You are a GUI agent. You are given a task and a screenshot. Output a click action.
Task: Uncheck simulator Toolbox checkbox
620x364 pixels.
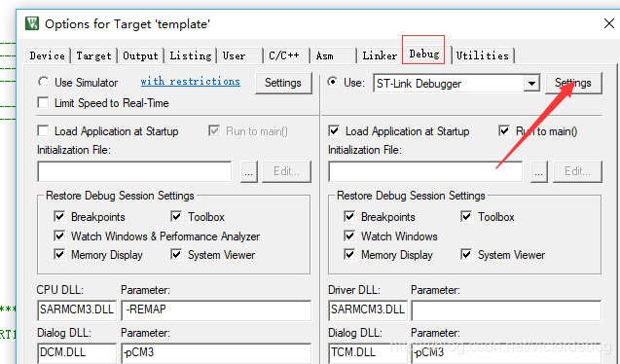[176, 217]
